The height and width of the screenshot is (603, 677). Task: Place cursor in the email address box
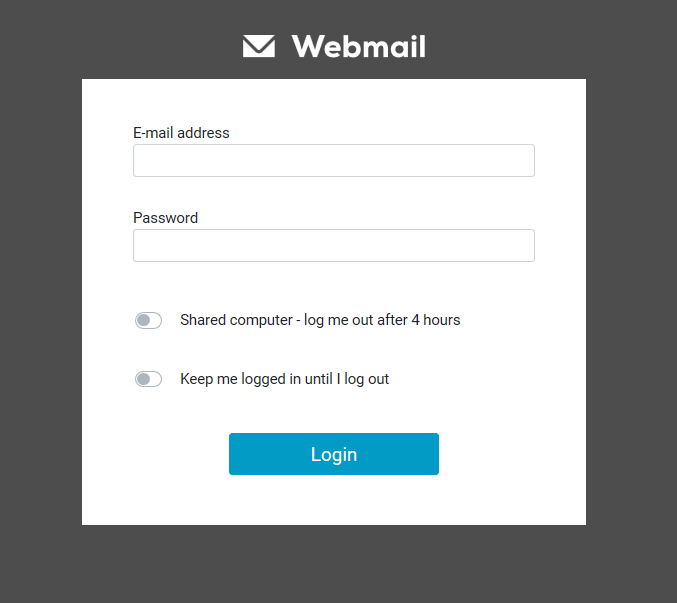(334, 161)
